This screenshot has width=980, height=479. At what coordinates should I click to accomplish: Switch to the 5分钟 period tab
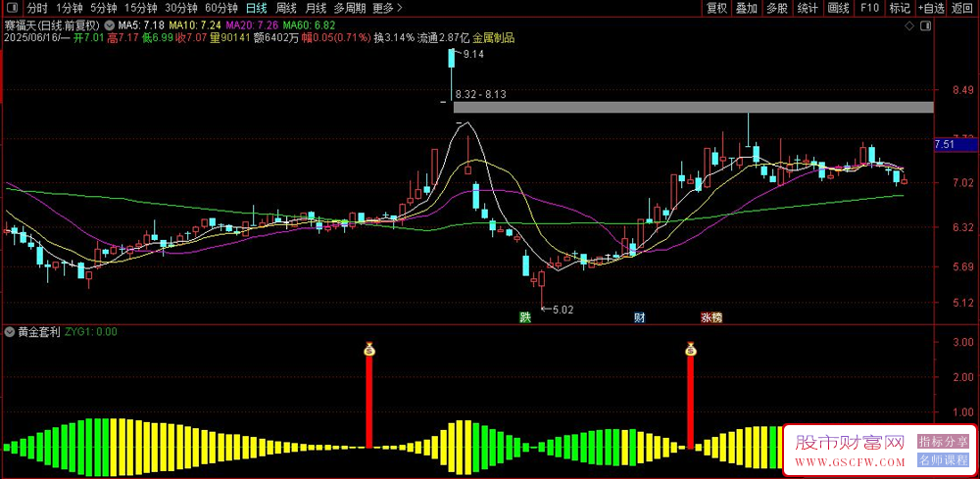103,8
